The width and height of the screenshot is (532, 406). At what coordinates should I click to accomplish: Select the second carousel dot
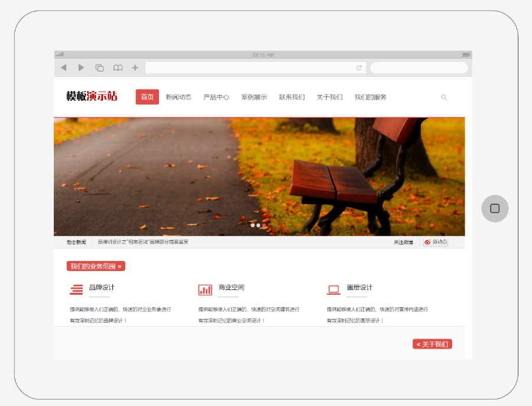258,225
